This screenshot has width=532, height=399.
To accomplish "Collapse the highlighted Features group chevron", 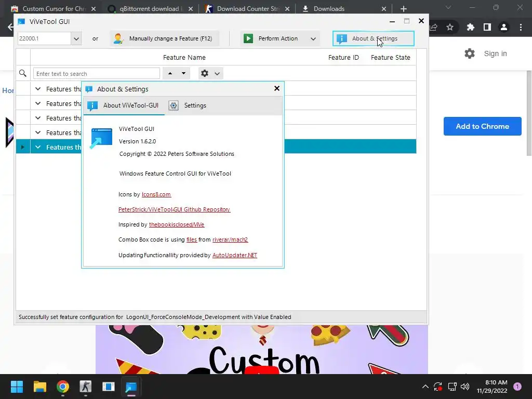I will point(38,147).
